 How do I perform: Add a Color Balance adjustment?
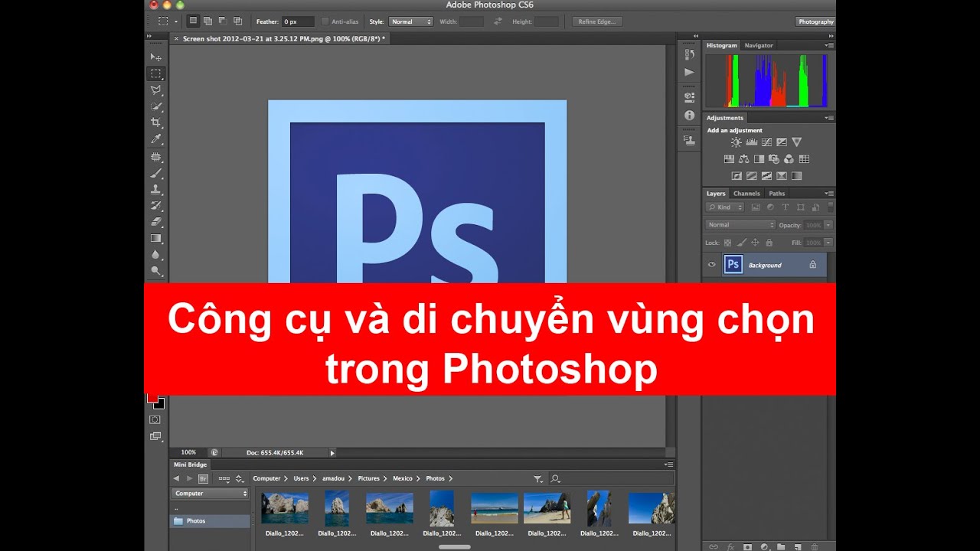click(x=744, y=159)
